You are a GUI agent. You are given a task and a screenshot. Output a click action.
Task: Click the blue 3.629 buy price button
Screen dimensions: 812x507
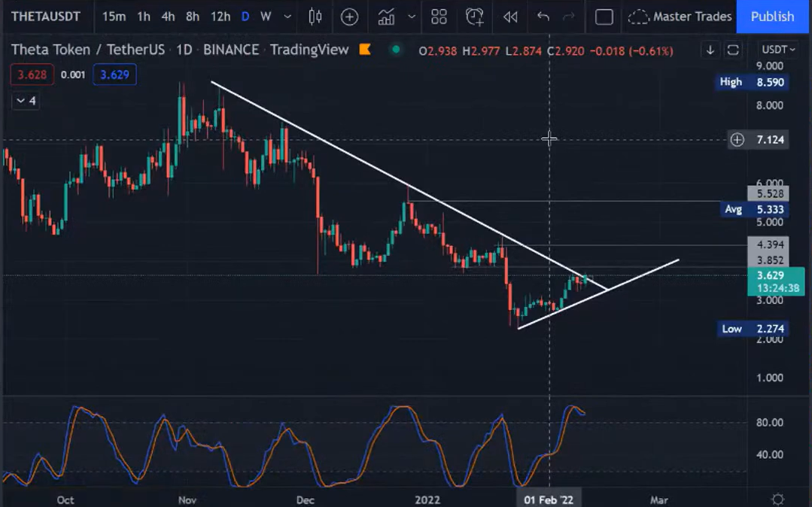coord(114,74)
